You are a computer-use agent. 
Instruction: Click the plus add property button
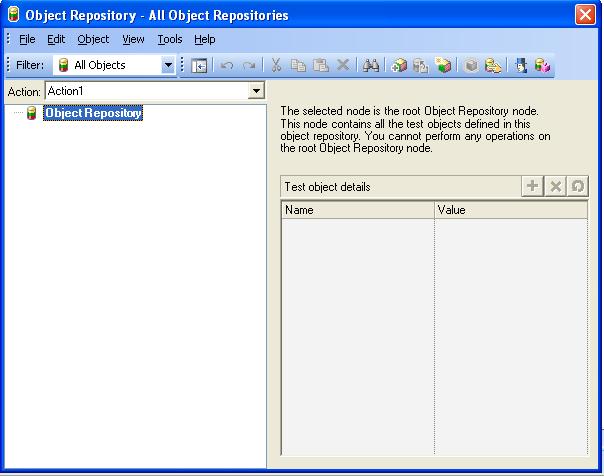[532, 186]
